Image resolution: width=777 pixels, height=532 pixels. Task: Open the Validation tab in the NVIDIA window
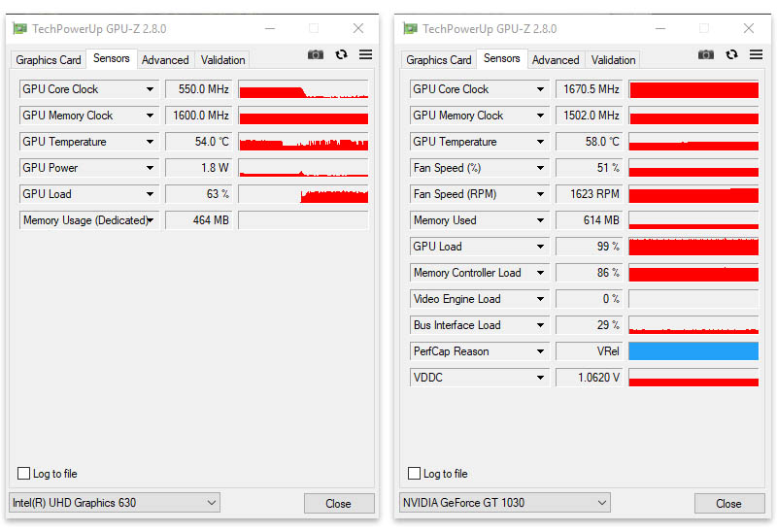pyautogui.click(x=613, y=60)
